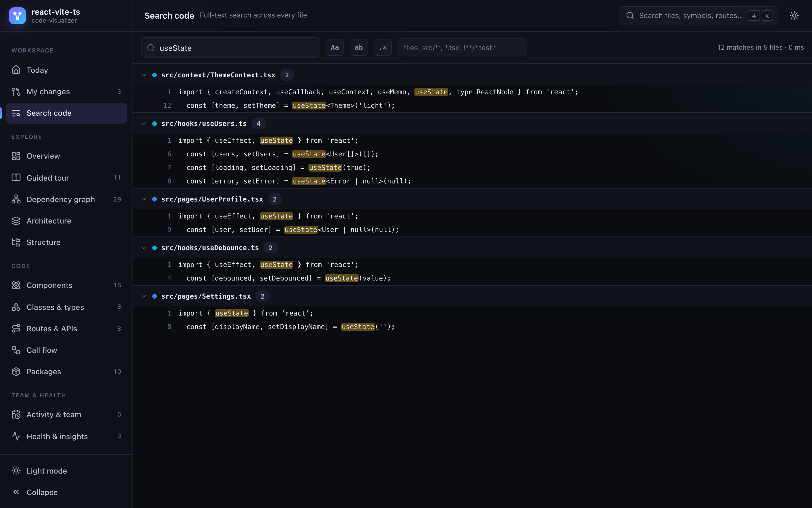Collapse the sidebar with Collapse button
This screenshot has height=508, width=812.
(66, 492)
